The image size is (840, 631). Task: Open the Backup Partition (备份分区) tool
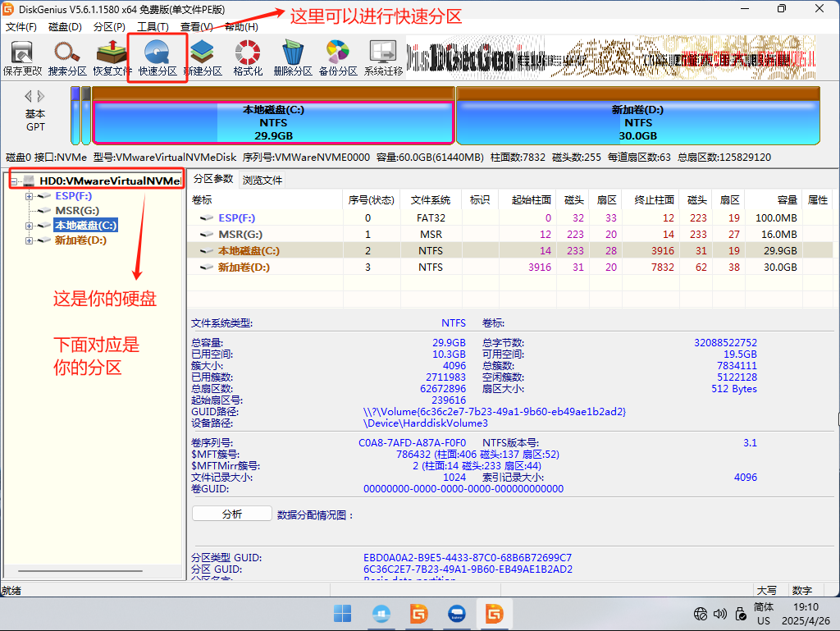(x=338, y=58)
